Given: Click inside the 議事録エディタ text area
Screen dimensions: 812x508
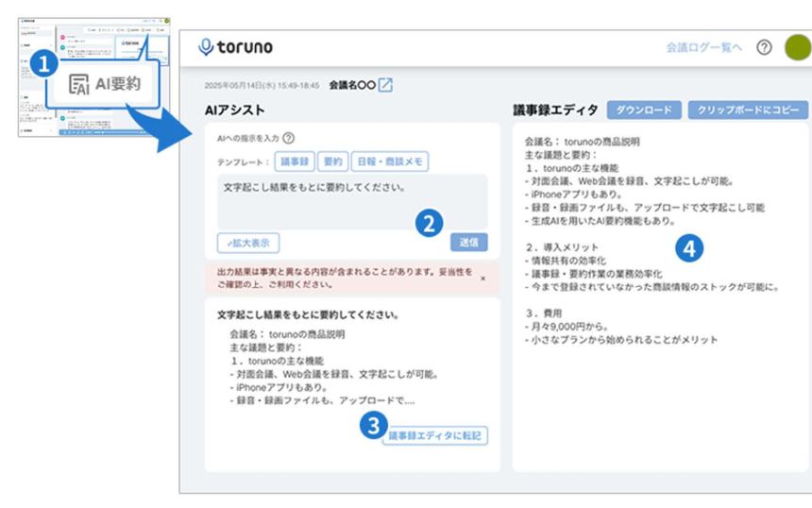Looking at the screenshot, I should [x=661, y=397].
